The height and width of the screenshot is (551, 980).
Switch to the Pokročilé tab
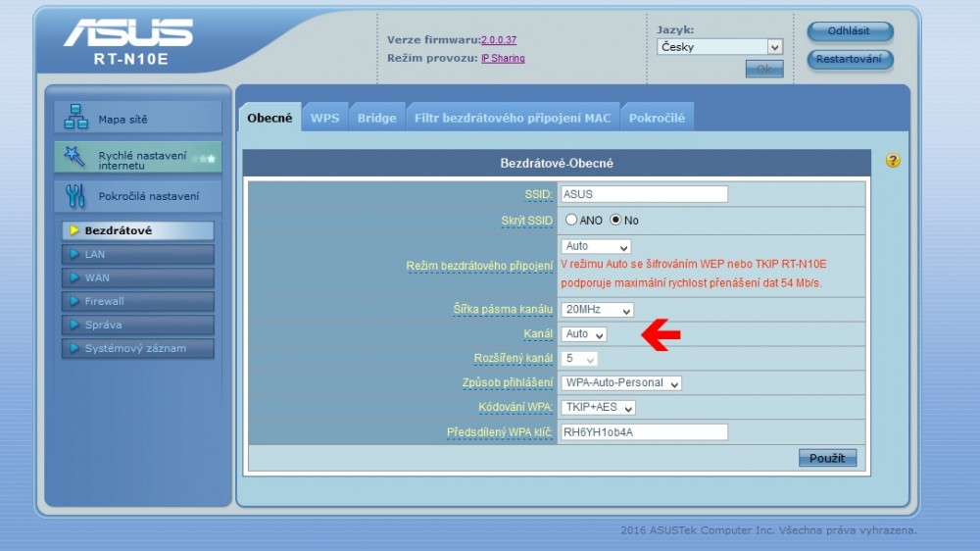(657, 118)
